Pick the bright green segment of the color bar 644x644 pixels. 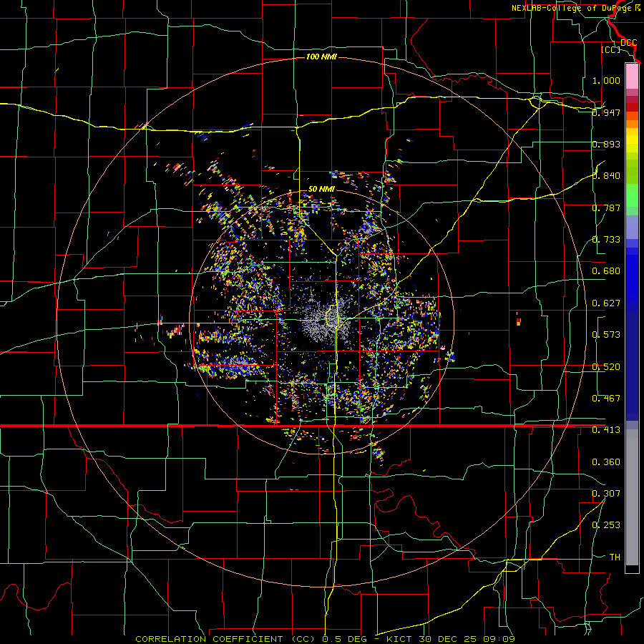(632, 195)
